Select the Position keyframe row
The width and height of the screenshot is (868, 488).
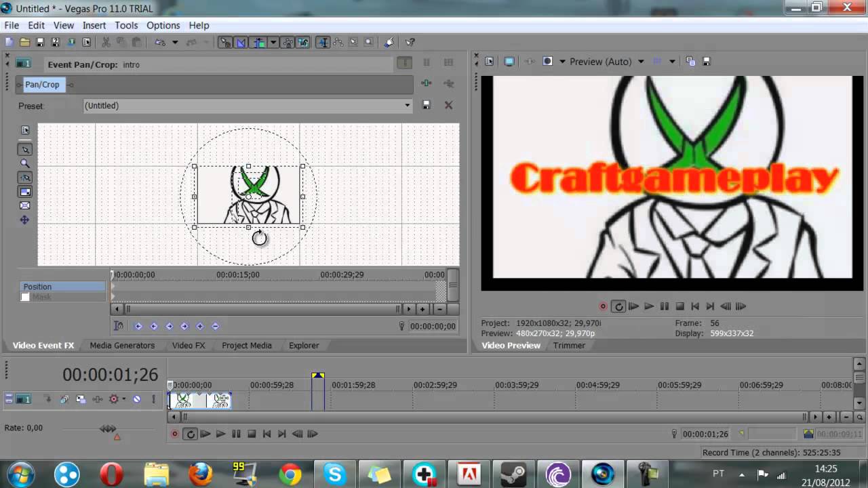pos(62,287)
